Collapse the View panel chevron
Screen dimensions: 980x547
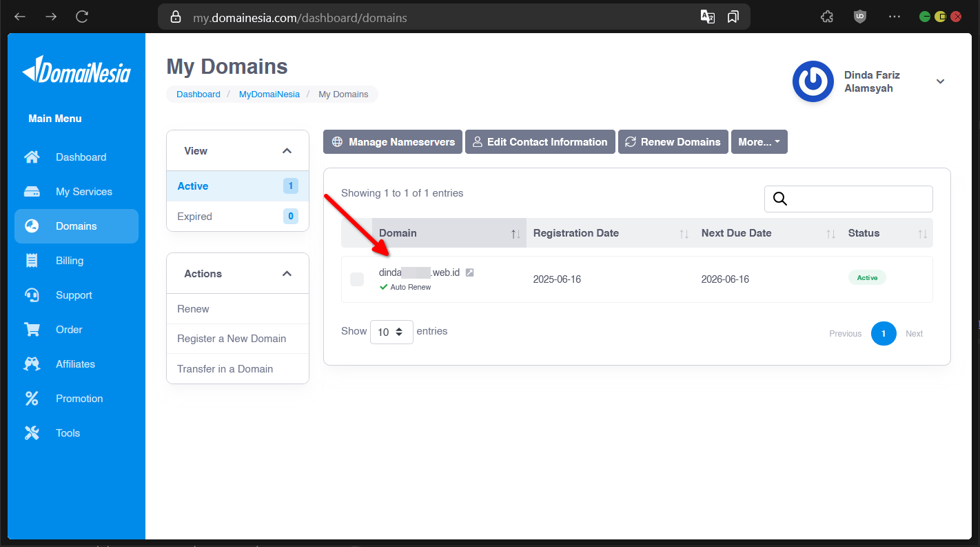coord(287,151)
